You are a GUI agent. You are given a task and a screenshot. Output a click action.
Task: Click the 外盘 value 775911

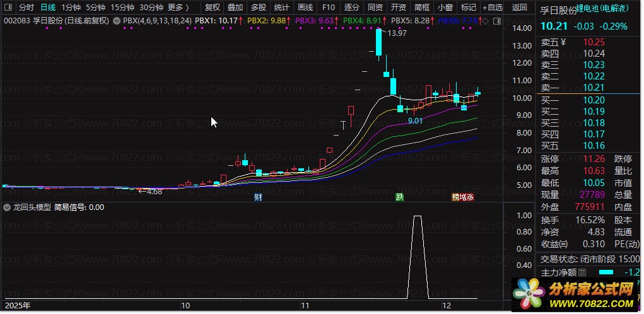(x=590, y=207)
